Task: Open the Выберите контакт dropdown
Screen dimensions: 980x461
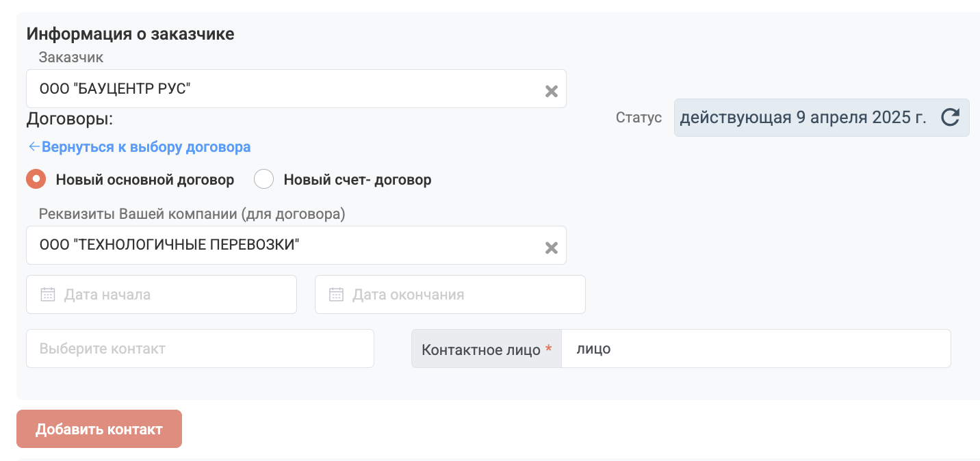Action: pos(200,348)
